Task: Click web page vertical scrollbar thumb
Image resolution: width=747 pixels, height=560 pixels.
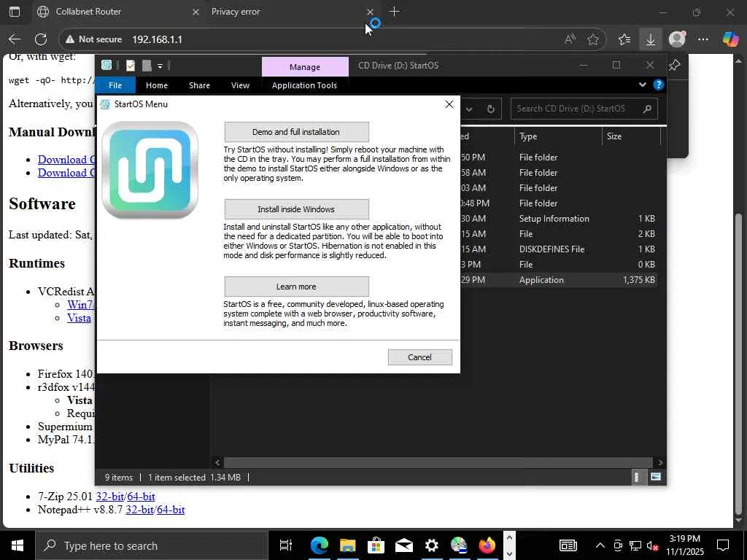Action: coord(739,365)
